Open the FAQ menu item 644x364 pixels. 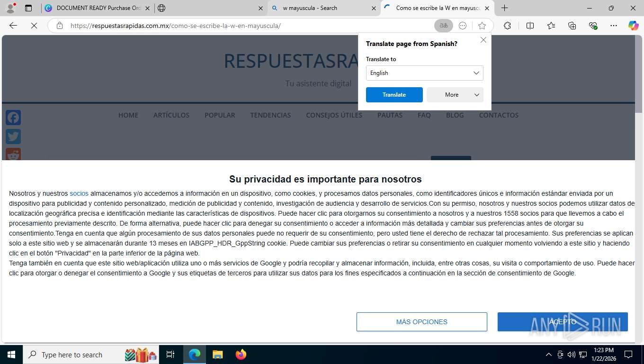(x=424, y=115)
